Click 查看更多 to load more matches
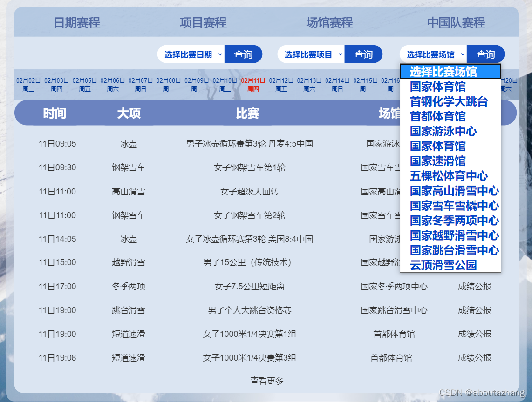The image size is (532, 402). (x=268, y=381)
